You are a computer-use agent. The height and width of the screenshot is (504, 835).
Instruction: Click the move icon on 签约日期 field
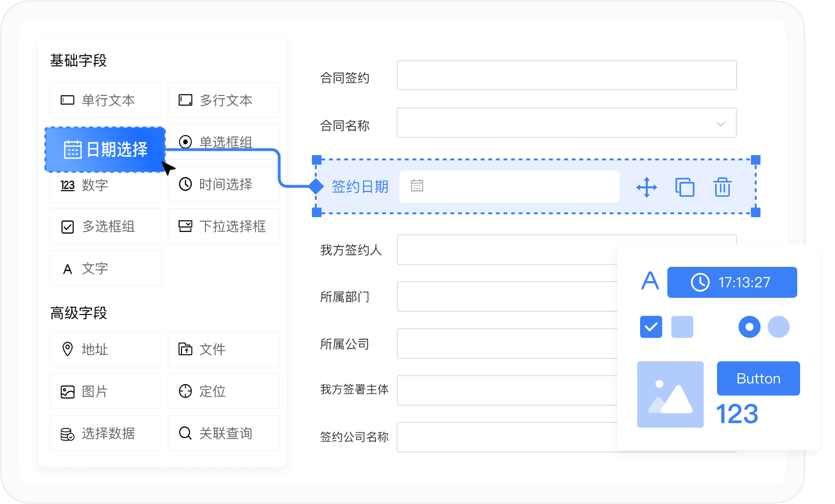pyautogui.click(x=646, y=187)
